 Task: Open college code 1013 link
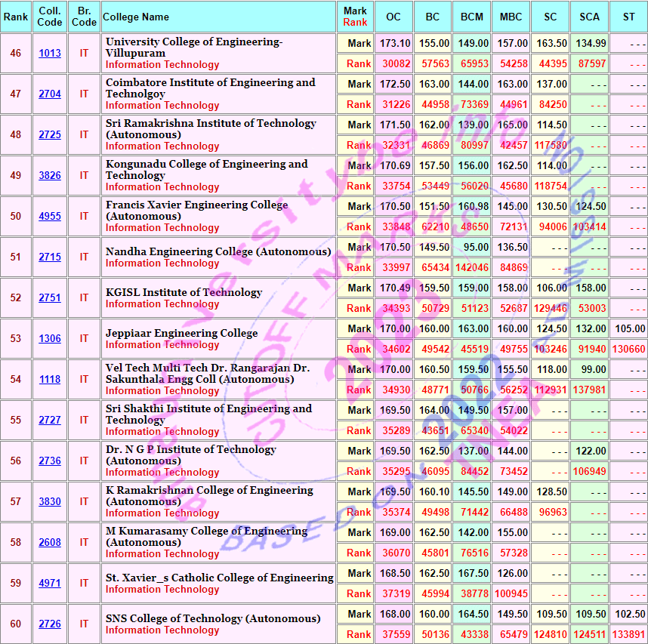(50, 54)
